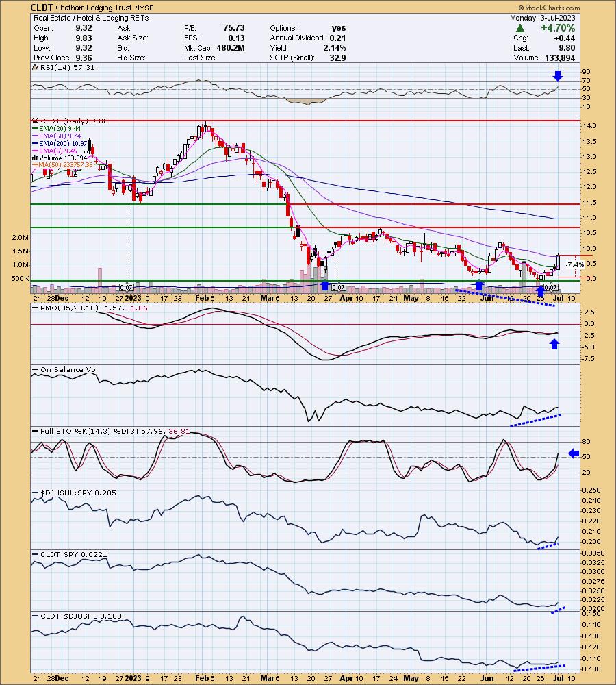Open the StockCharts.com copyright link
The width and height of the screenshot is (616, 685).
[549, 8]
